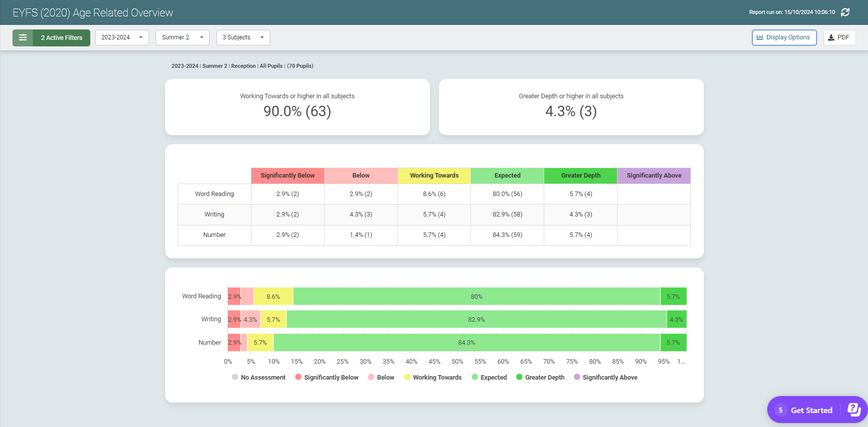
Task: Click the Get Started button
Action: click(811, 410)
